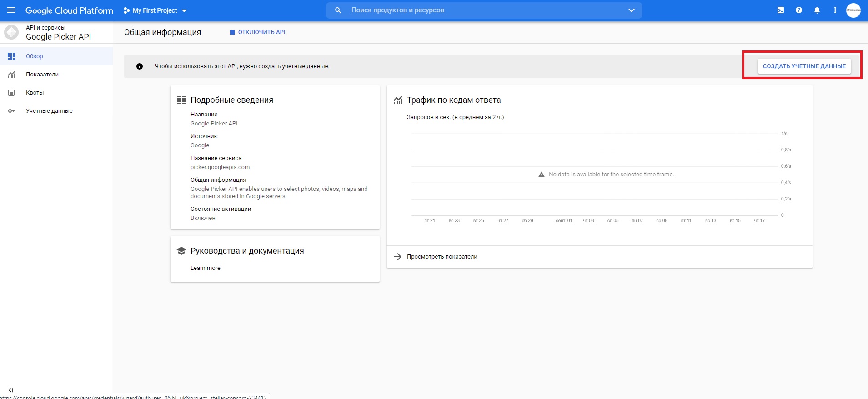Click the search magnifier icon
Screen dimensions: 868x399
point(338,10)
